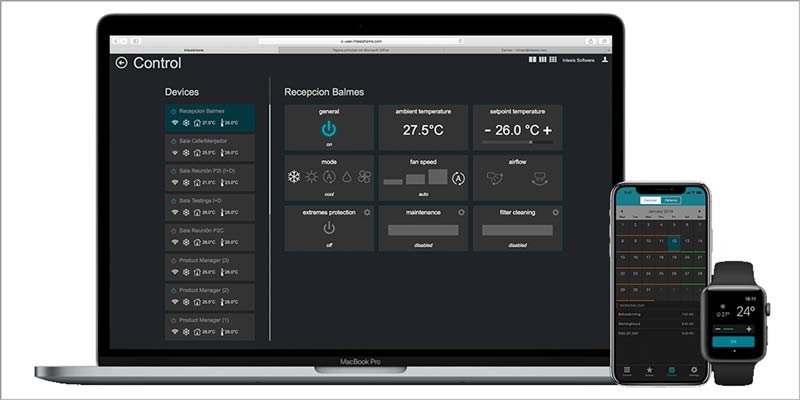Select the Recepcion Balmes device
This screenshot has height=400, width=800.
click(210, 117)
